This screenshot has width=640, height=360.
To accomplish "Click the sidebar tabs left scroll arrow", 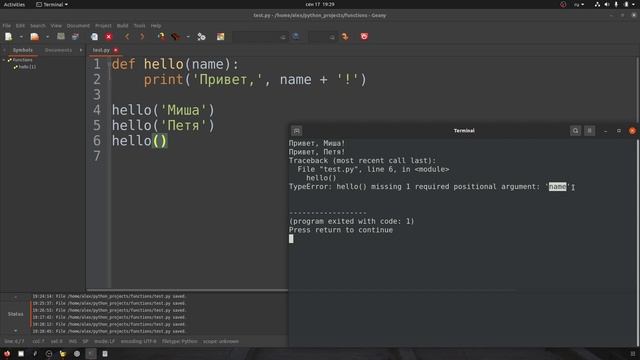I will pyautogui.click(x=4, y=50).
